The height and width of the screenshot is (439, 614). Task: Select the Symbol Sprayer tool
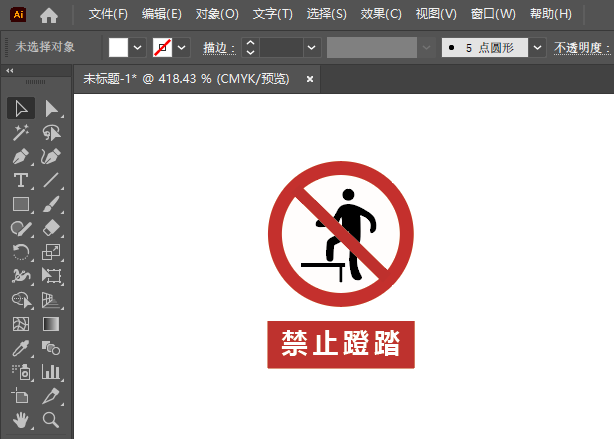point(21,372)
